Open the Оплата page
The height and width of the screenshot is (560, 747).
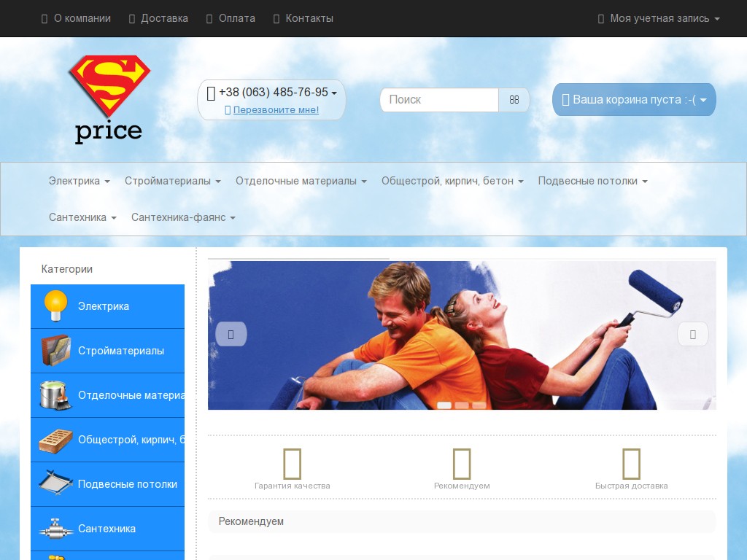(231, 18)
